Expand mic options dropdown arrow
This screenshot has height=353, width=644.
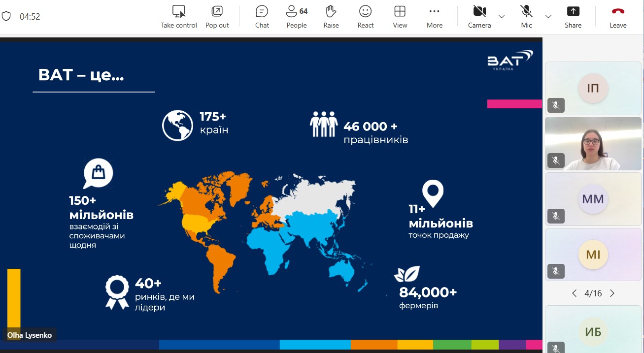(x=548, y=17)
